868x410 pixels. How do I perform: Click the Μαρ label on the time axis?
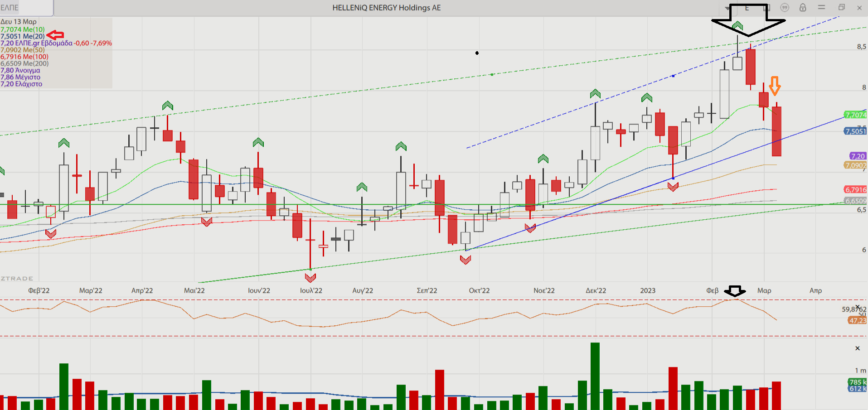pyautogui.click(x=764, y=290)
